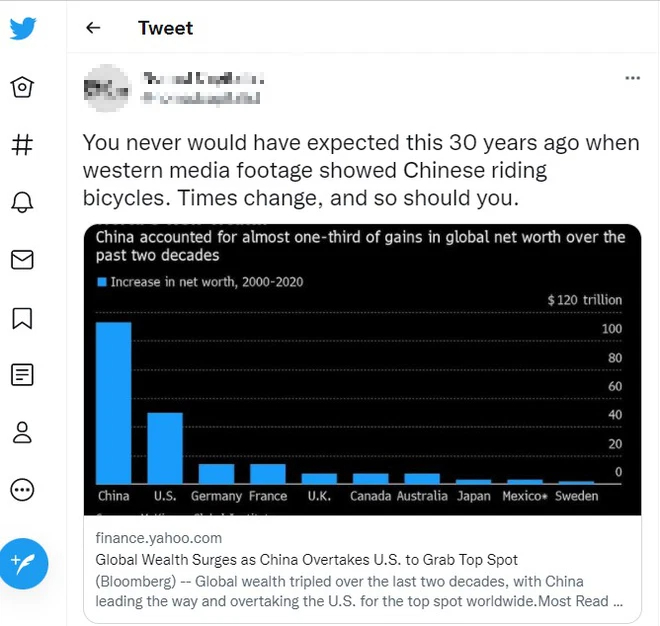The image size is (660, 626).
Task: Click the tweet author's avatar
Action: point(106,88)
